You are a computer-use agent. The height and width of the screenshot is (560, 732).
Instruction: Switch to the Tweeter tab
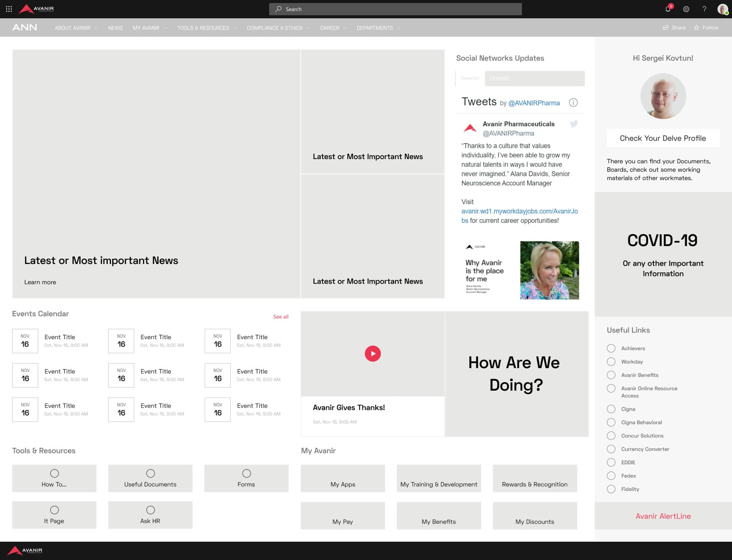[470, 78]
